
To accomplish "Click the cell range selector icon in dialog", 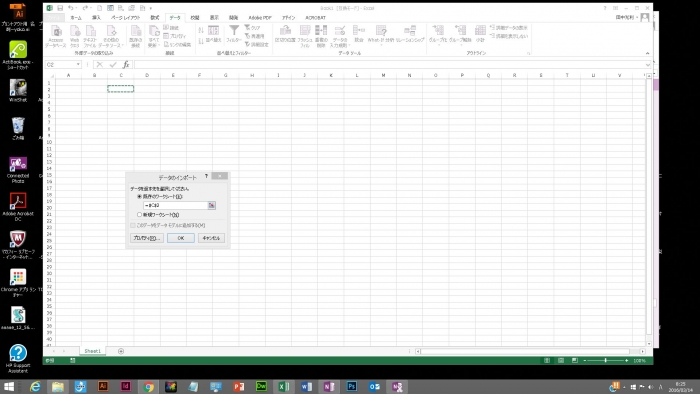I will click(x=212, y=205).
